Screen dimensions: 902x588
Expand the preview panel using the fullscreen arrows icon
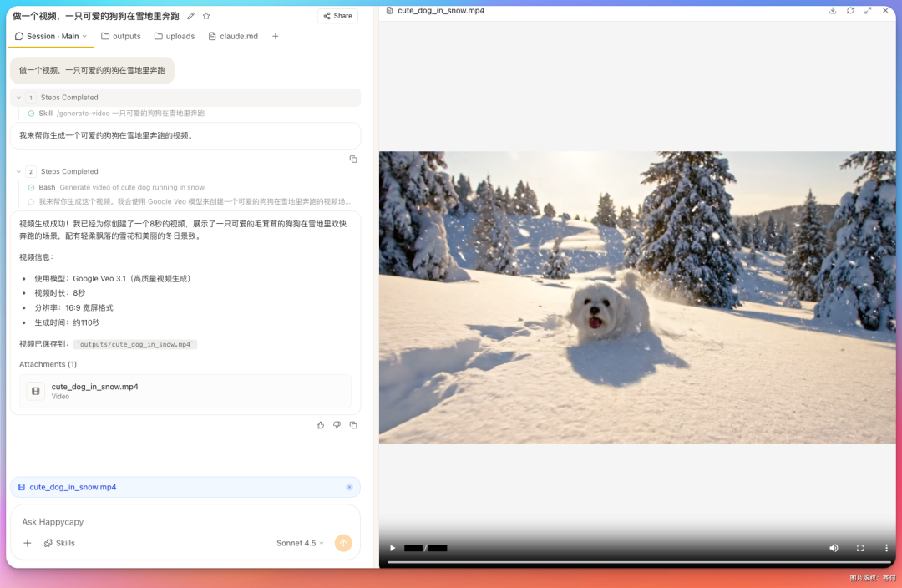869,11
